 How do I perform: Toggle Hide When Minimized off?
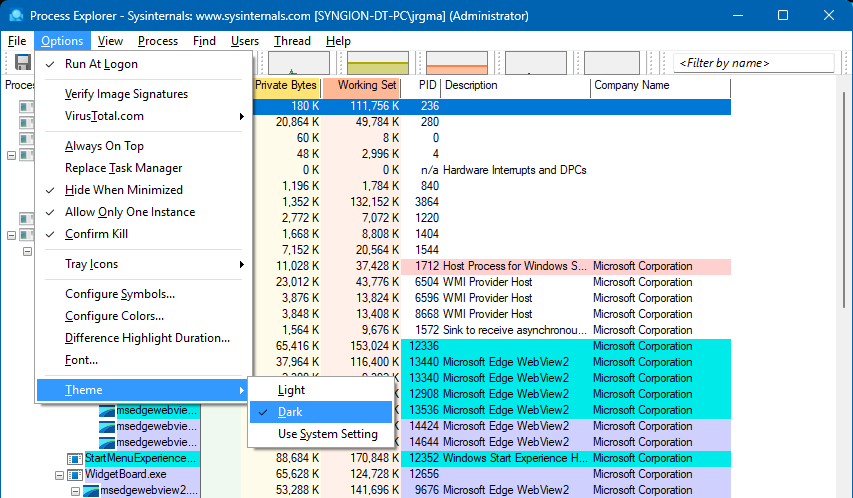144,190
